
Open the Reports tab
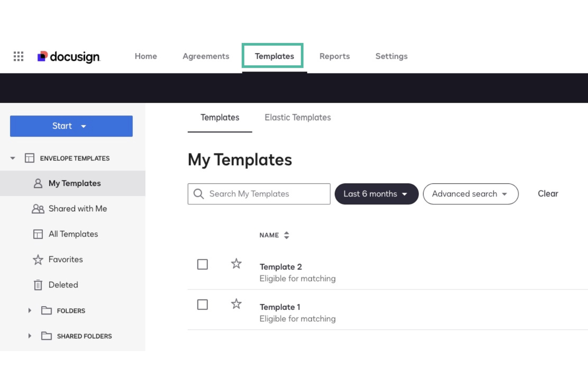pyautogui.click(x=335, y=56)
